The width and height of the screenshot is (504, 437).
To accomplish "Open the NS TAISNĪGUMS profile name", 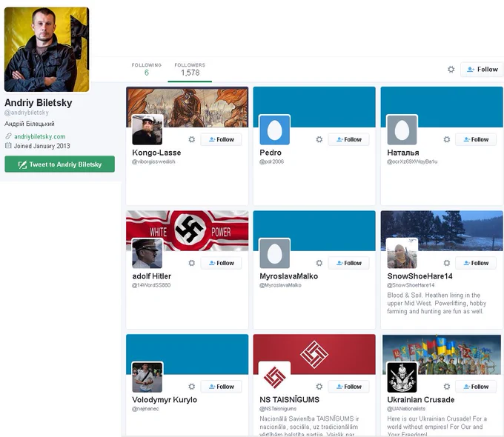I will tap(290, 400).
